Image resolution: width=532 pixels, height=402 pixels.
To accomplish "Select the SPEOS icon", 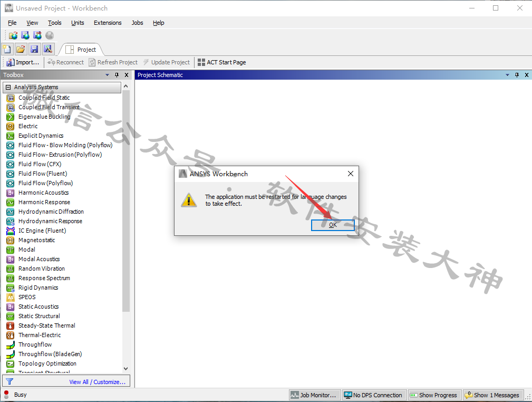I will (x=11, y=298).
